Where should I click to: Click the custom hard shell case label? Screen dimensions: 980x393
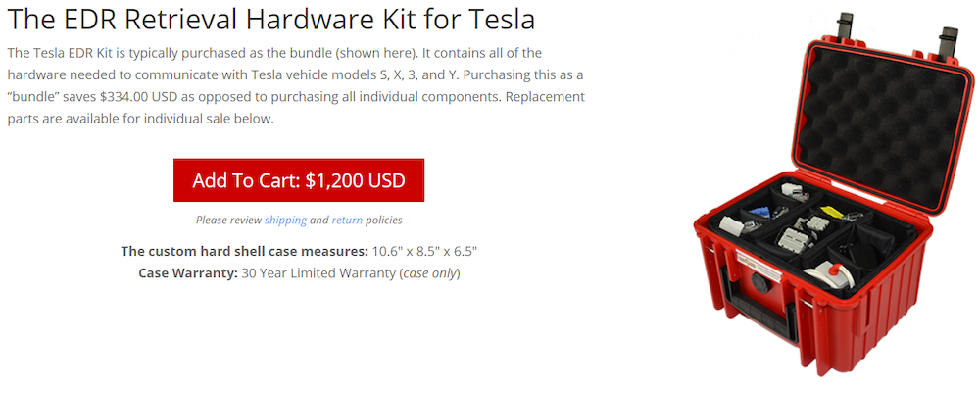[244, 252]
